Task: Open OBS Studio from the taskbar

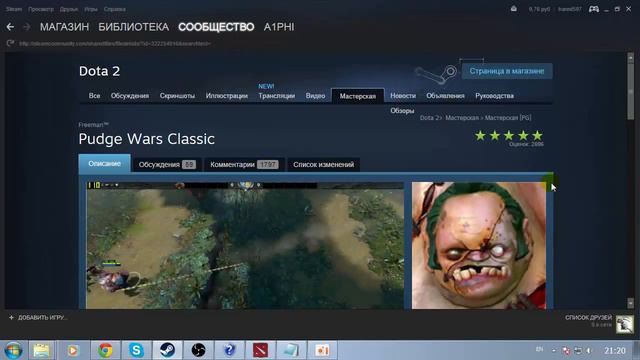Action: 198,350
